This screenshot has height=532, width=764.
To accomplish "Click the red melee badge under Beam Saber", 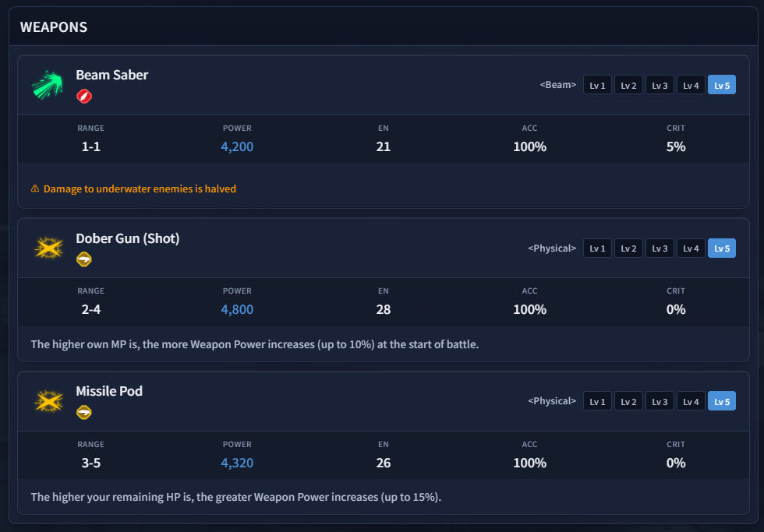I will [x=84, y=96].
